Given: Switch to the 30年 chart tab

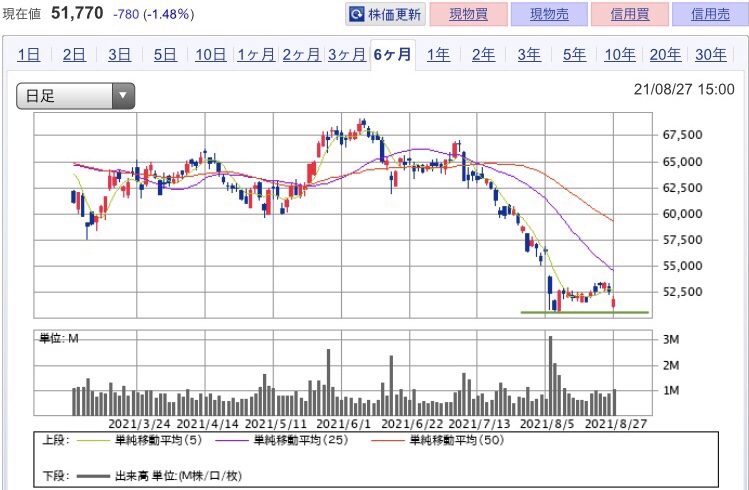Looking at the screenshot, I should click(710, 55).
